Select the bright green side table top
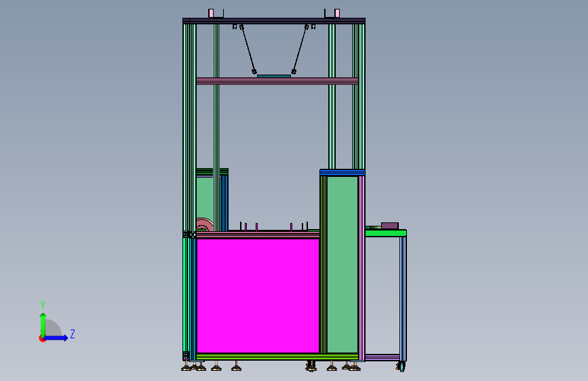The image size is (588, 381). click(x=385, y=233)
